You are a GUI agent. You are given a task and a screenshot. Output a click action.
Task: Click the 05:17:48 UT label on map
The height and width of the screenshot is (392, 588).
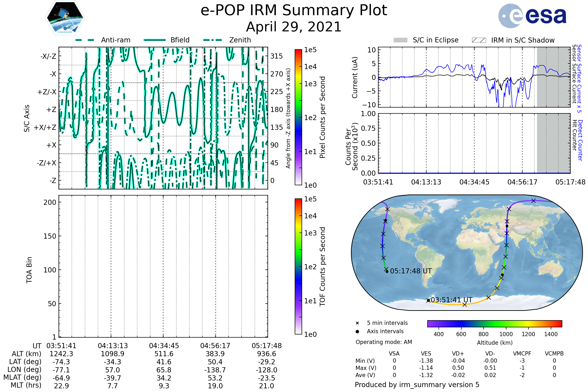pos(411,271)
